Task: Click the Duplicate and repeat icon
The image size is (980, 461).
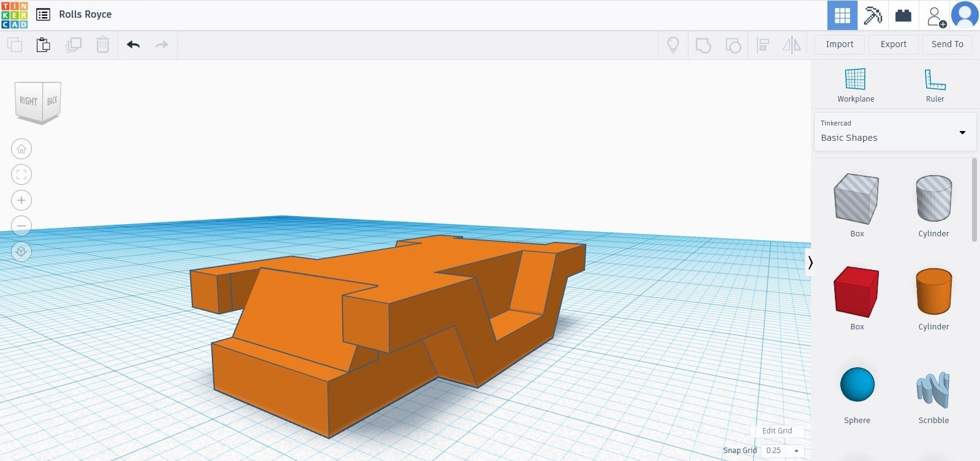Action: [x=73, y=45]
